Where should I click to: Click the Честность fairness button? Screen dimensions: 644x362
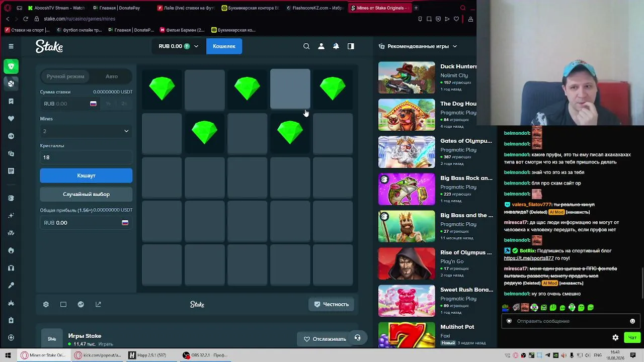331,304
